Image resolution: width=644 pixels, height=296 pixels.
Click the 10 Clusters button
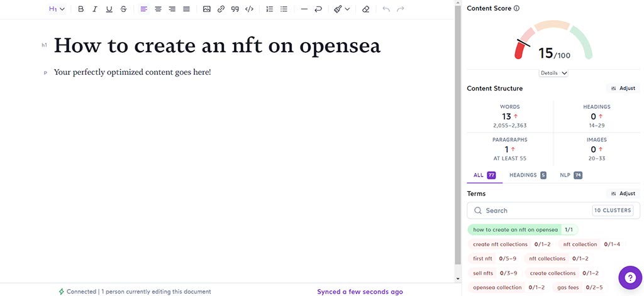pyautogui.click(x=613, y=211)
